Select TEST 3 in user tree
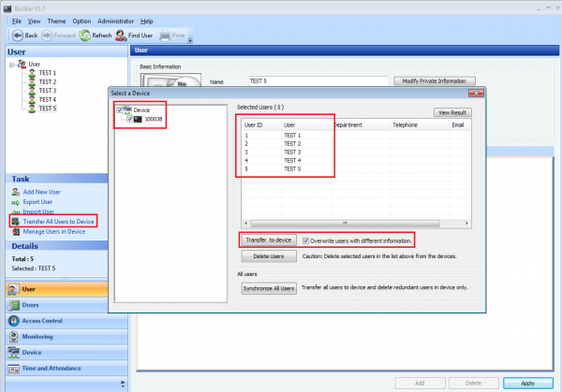 [x=47, y=90]
